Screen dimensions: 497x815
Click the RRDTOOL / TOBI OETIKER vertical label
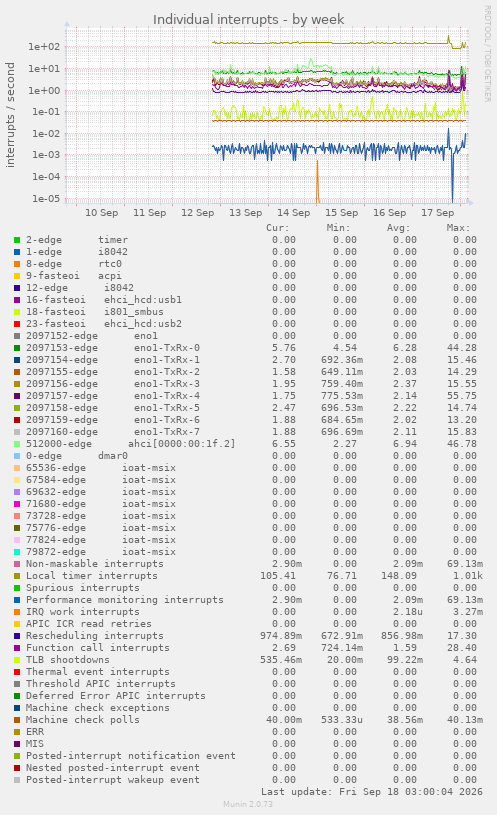[488, 54]
